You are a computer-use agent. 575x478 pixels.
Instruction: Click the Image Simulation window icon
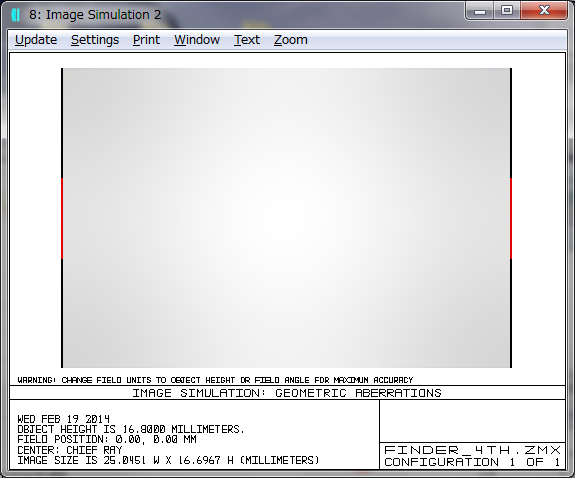click(x=15, y=15)
